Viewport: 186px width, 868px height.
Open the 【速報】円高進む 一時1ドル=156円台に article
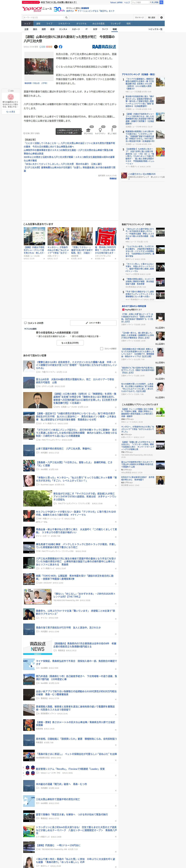click(58, 845)
